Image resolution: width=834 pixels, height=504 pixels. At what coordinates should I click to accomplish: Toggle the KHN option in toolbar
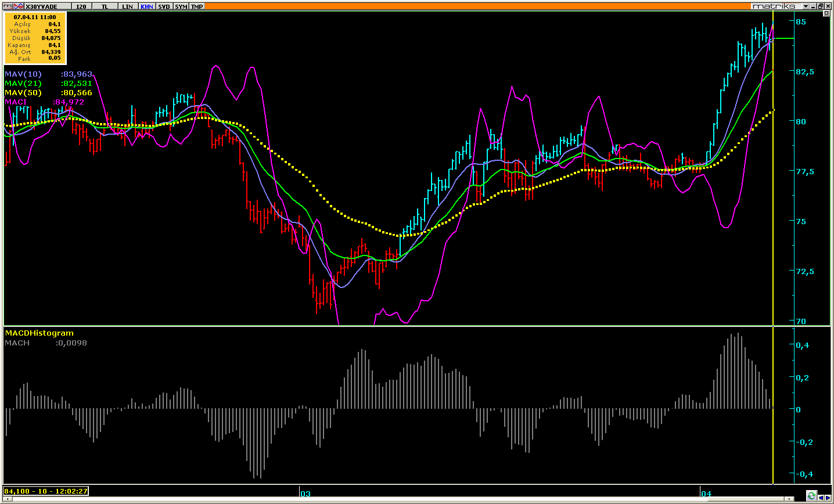click(x=147, y=6)
